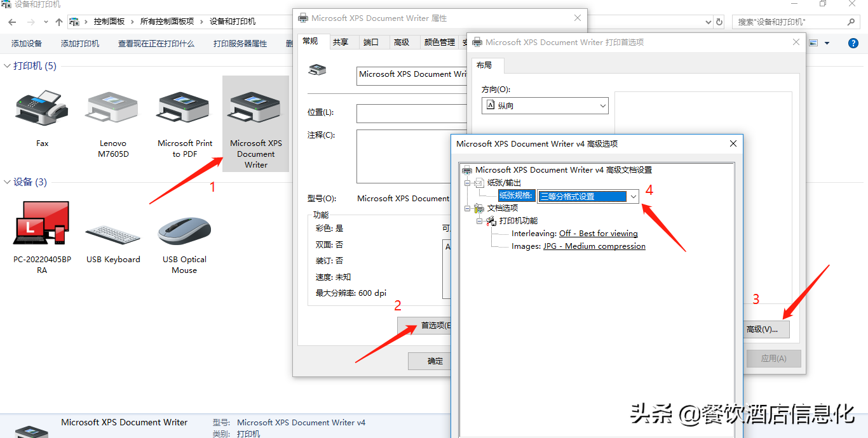Close the 属性 dialog
This screenshot has height=438, width=868.
(x=578, y=18)
